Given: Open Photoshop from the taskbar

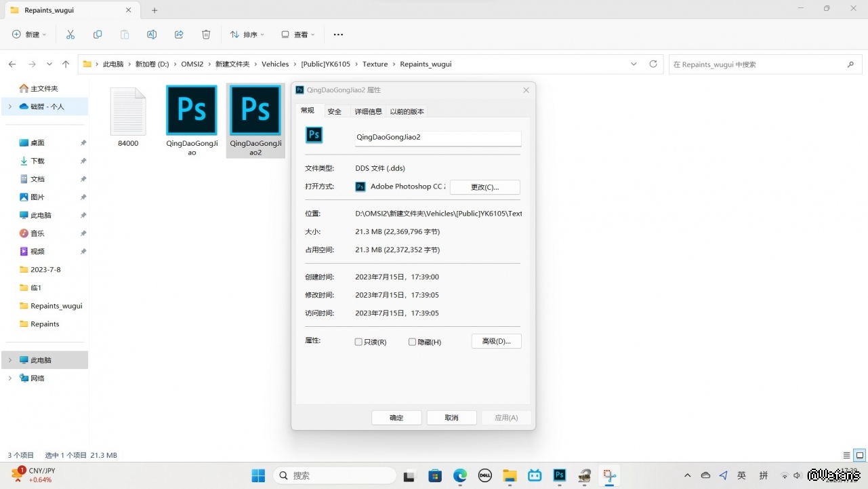Looking at the screenshot, I should [x=560, y=475].
